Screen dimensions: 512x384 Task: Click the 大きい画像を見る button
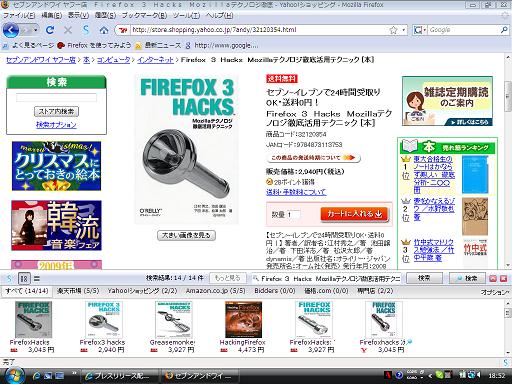(186, 235)
